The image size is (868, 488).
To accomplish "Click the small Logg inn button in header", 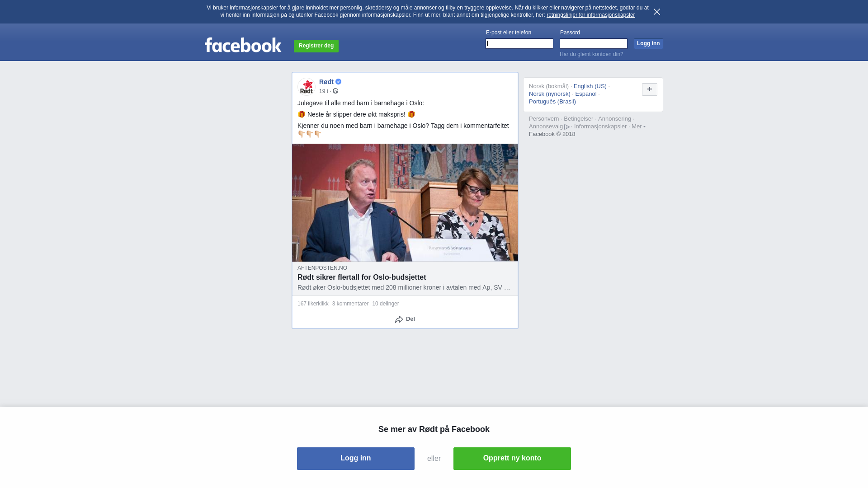I will 648,44.
